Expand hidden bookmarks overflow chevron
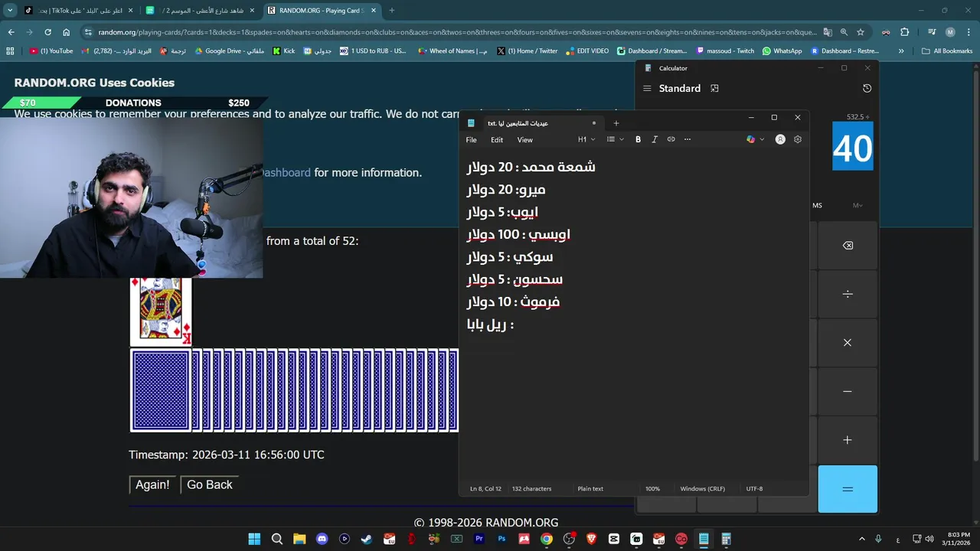Screen dimensions: 980x551 click(x=901, y=51)
